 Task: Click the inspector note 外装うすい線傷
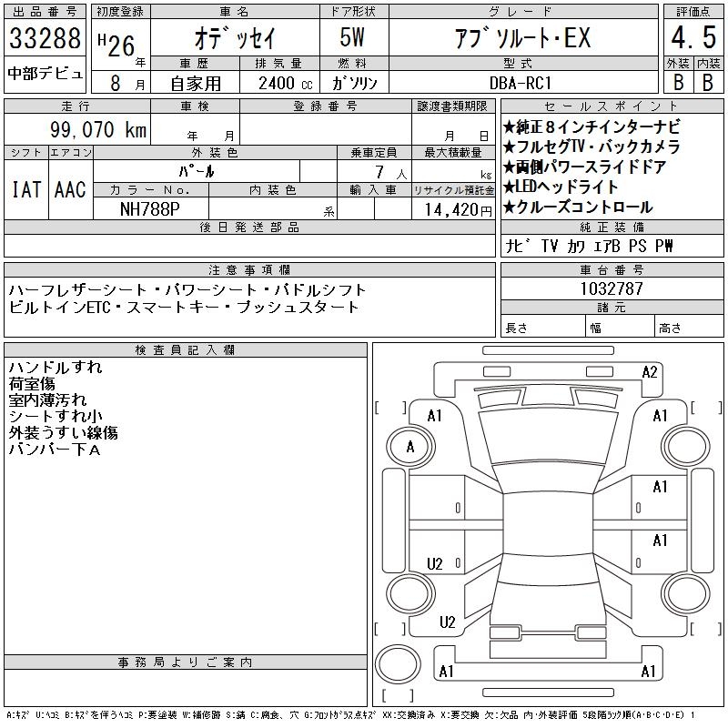tap(63, 433)
